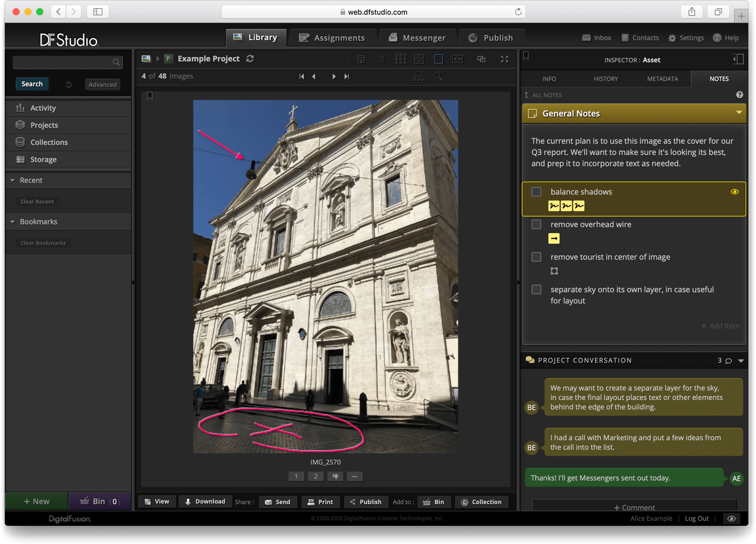Select the single image view icon
Viewport: 756px width, 544px height.
tap(438, 59)
